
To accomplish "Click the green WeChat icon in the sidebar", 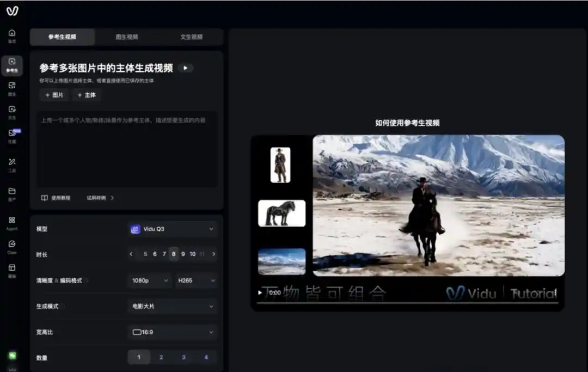I will coord(12,355).
